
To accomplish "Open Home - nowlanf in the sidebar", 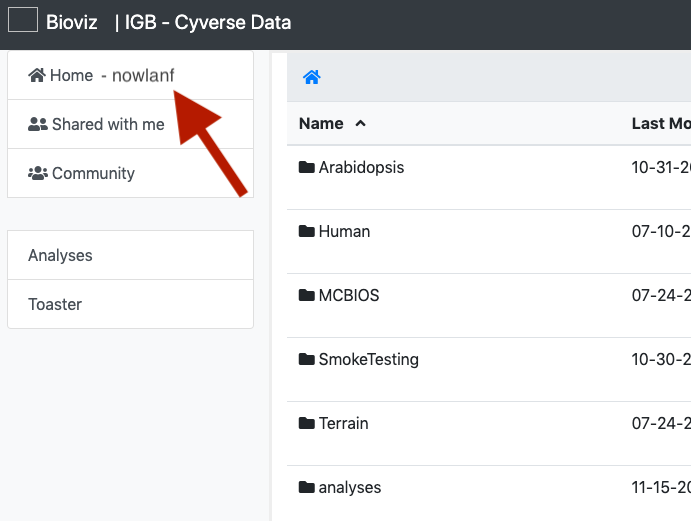I will pyautogui.click(x=102, y=75).
